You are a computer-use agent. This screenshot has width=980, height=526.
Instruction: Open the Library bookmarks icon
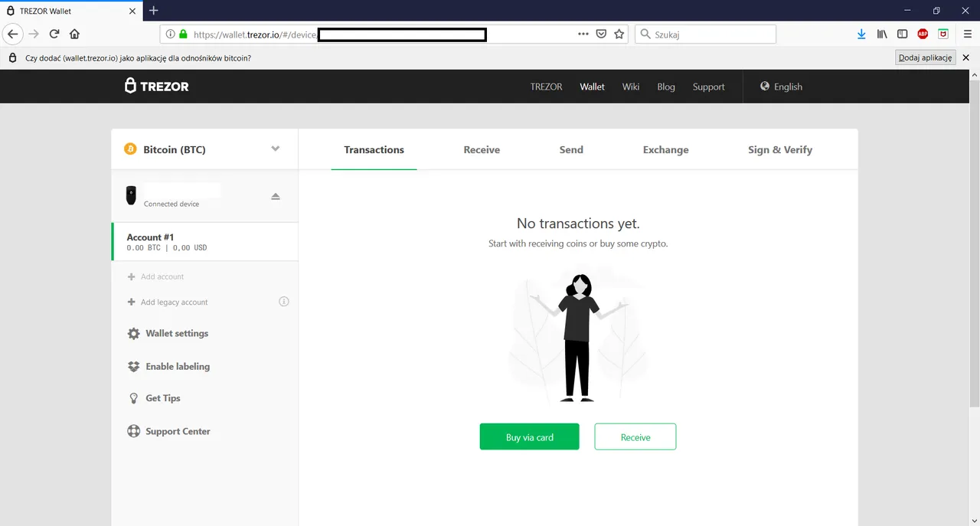(x=882, y=34)
